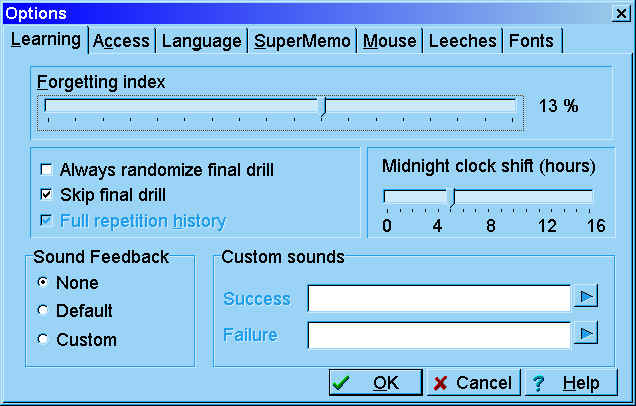Switch to the Access tab
Viewport: 636px width, 406px height.
click(120, 41)
